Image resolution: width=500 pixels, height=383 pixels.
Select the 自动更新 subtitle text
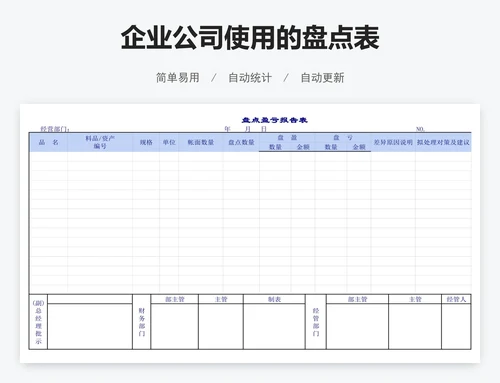(x=322, y=78)
